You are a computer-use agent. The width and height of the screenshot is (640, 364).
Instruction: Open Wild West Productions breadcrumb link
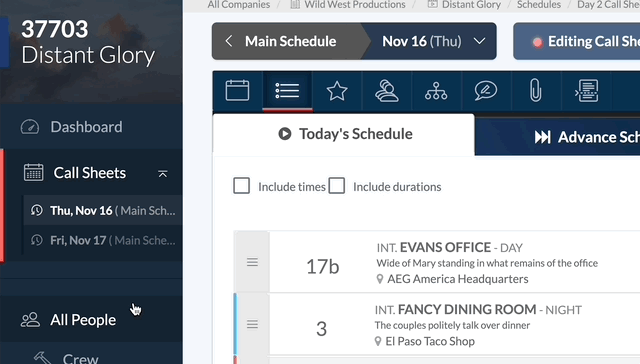[355, 4]
